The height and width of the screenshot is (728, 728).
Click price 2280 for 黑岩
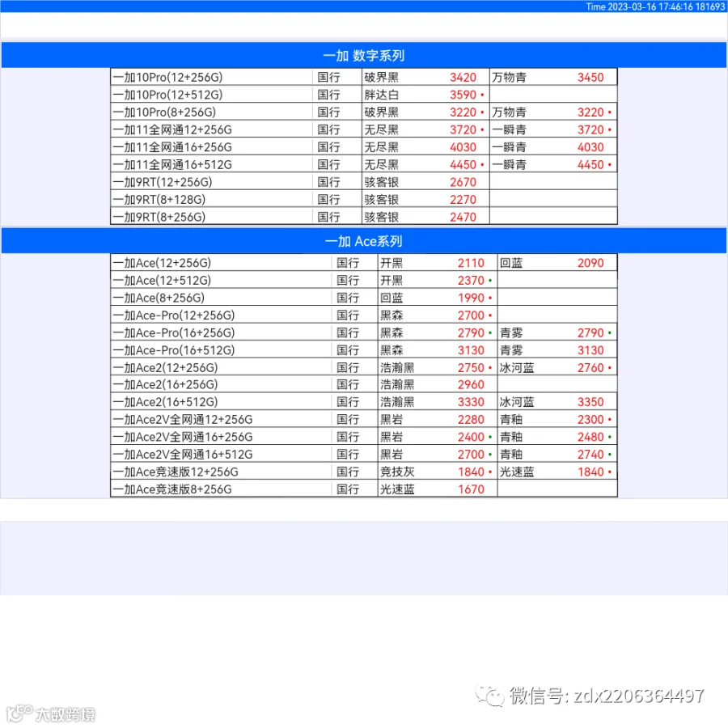pos(471,420)
